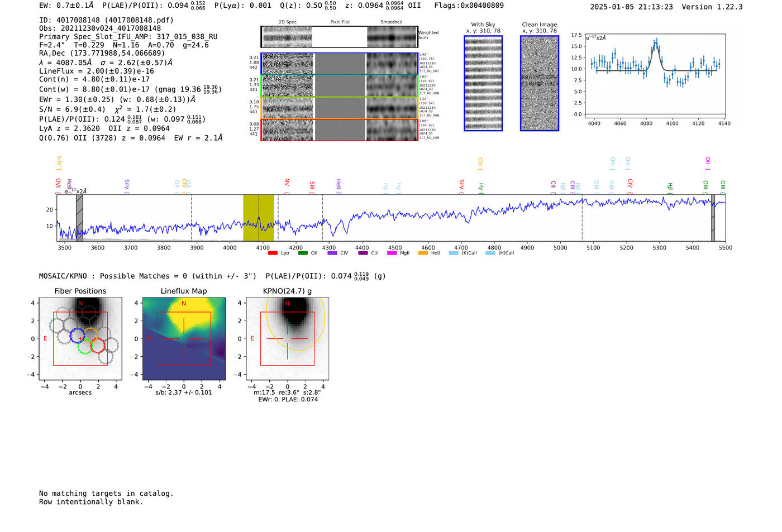Open the Fiber Positions image panel
The height and width of the screenshot is (532, 782).
click(x=80, y=339)
